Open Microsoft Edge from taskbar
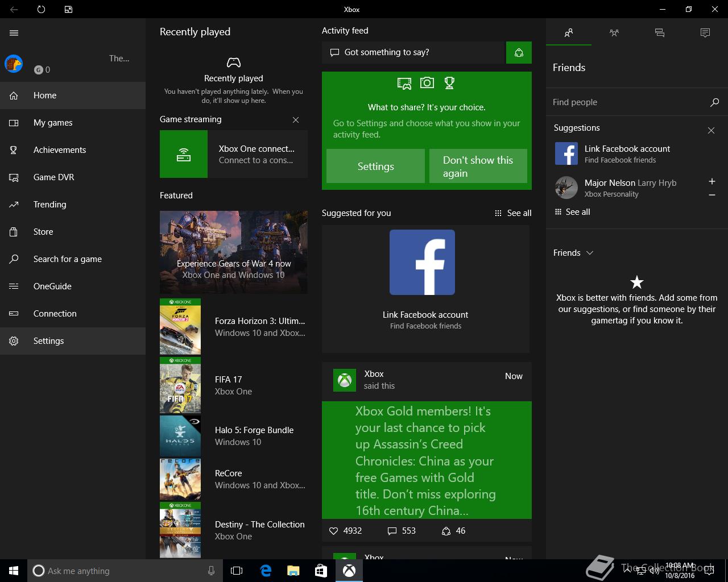Image resolution: width=728 pixels, height=582 pixels. point(266,571)
